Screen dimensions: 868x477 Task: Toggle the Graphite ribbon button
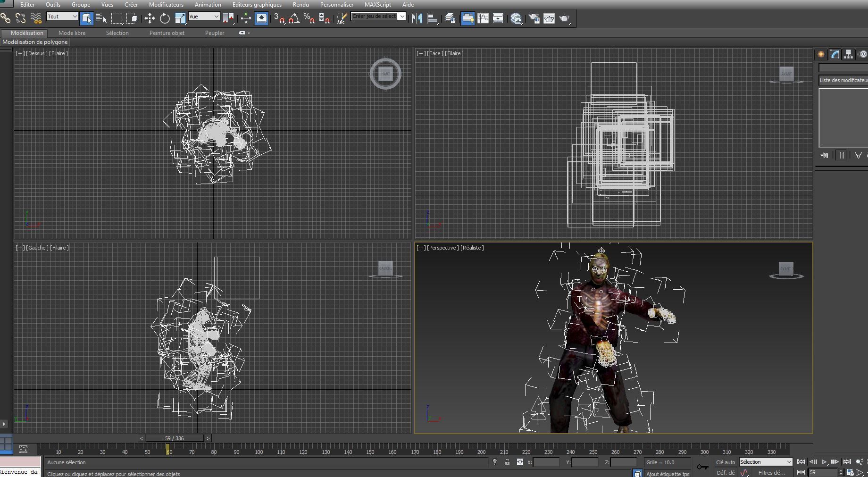467,18
